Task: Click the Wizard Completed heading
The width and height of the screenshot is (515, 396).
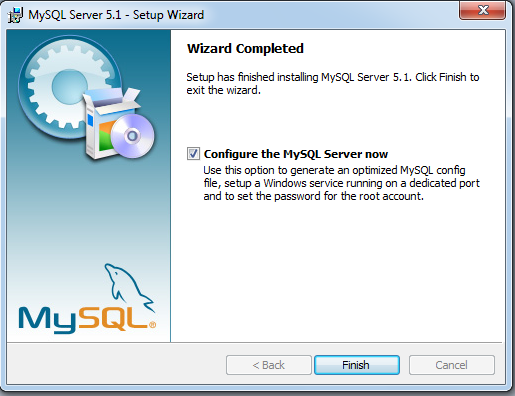Action: [x=245, y=49]
